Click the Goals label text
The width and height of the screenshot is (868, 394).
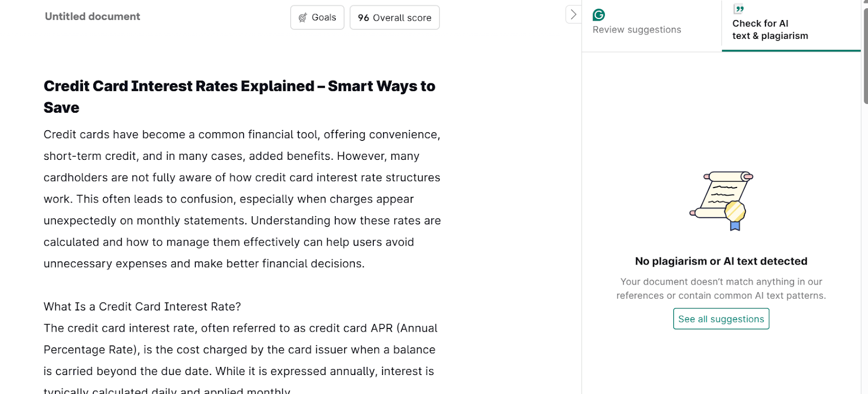click(x=324, y=18)
